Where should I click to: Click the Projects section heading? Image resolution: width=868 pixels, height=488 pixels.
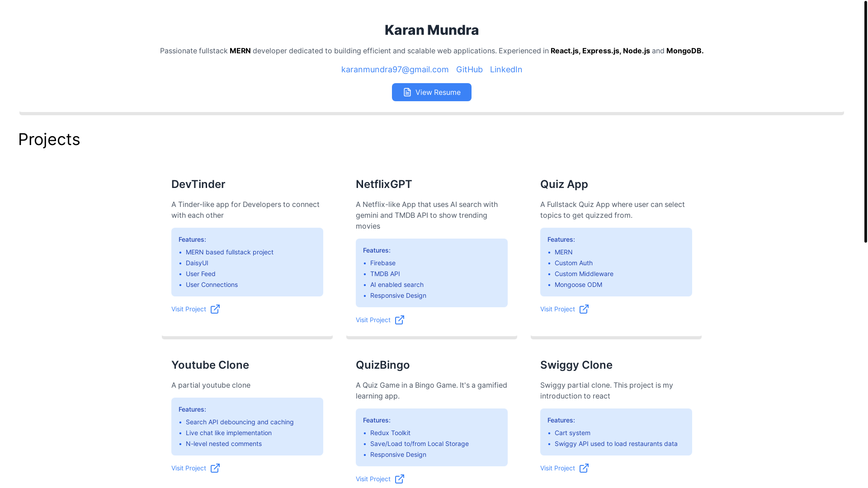tap(49, 139)
